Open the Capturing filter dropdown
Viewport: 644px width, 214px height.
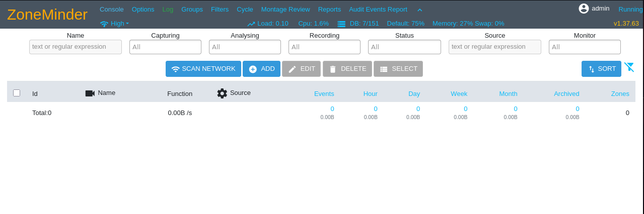[165, 47]
